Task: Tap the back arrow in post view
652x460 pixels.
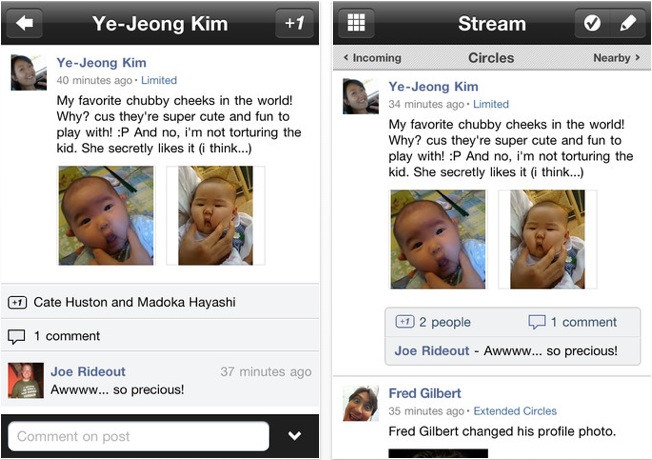Action: tap(25, 23)
